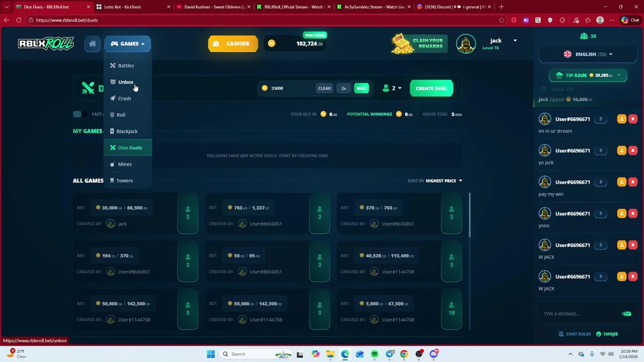Screen dimensions: 644x362
Task: Click the duels list vertical scrollbar
Action: click(x=470, y=215)
